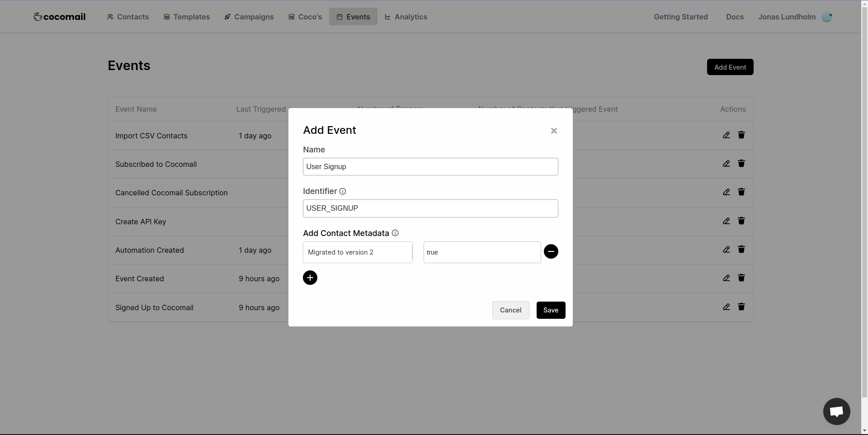Viewport: 868px width, 435px height.
Task: Switch to the Campaigns tab
Action: tap(249, 17)
